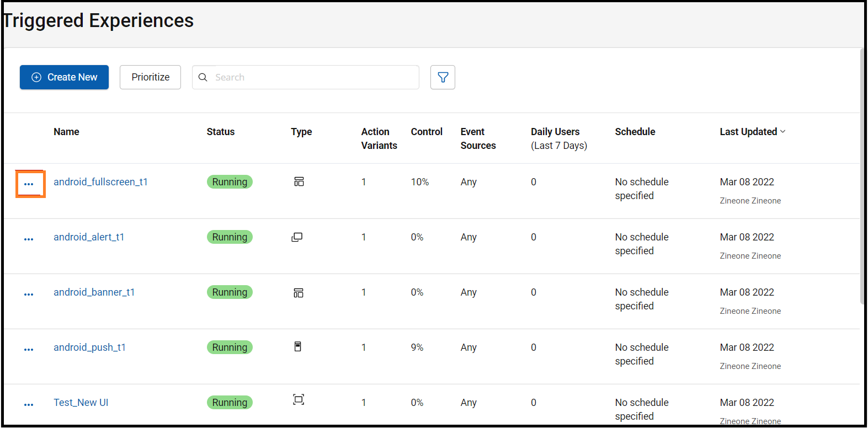Click the Prioritize button
Image resolution: width=868 pixels, height=428 pixels.
[150, 77]
